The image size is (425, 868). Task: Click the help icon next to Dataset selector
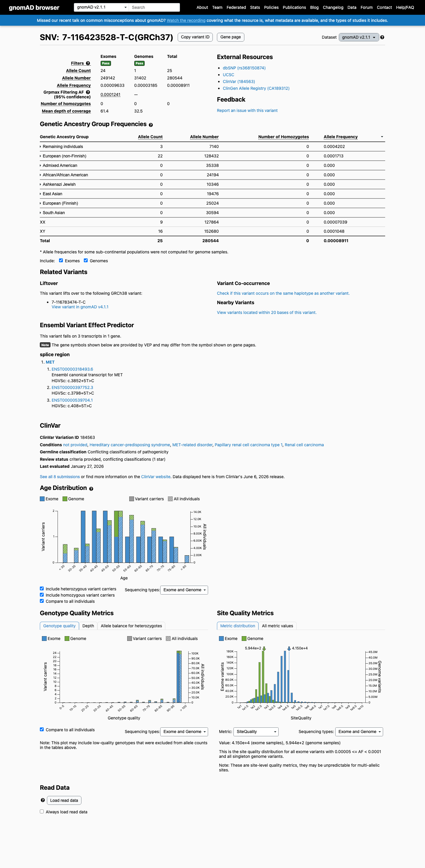(x=382, y=38)
